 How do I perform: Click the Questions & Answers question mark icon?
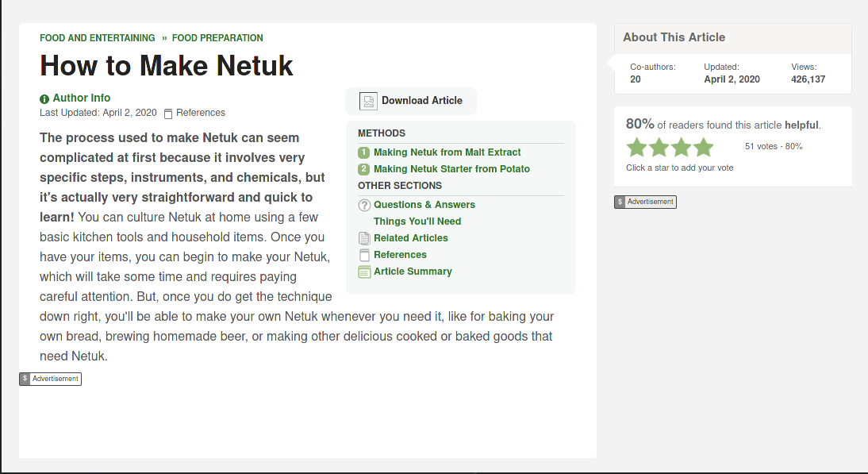364,205
